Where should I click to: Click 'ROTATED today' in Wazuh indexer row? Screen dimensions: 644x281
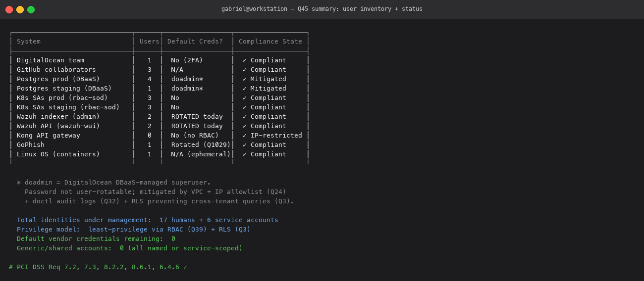point(197,117)
